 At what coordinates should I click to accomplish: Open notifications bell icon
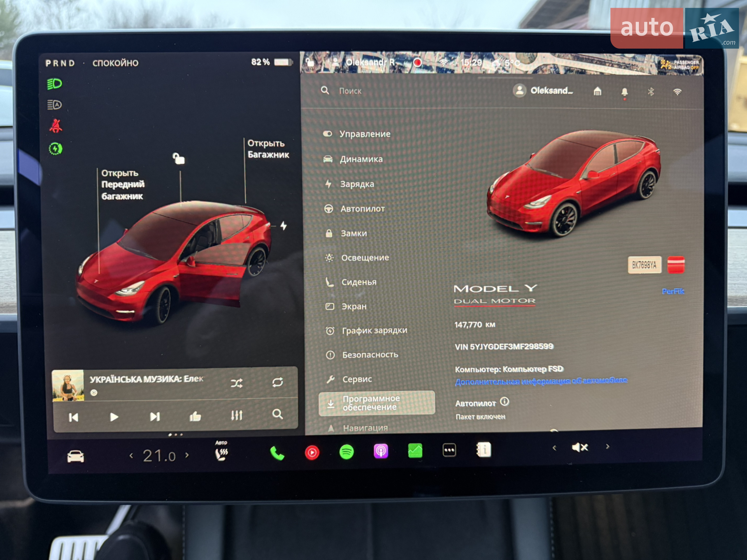(x=624, y=92)
